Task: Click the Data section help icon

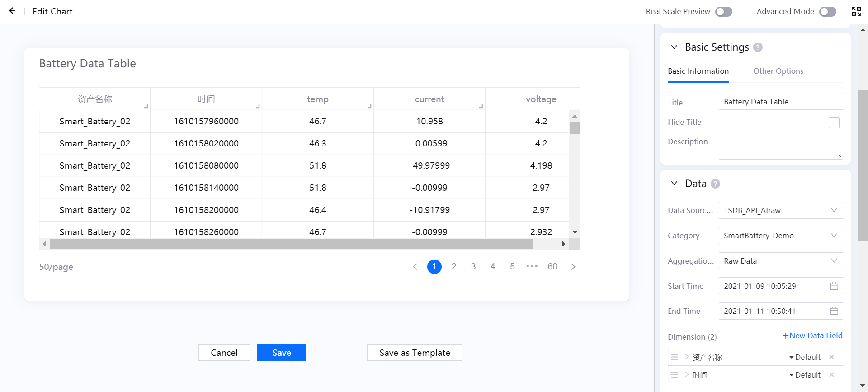Action: (x=715, y=184)
